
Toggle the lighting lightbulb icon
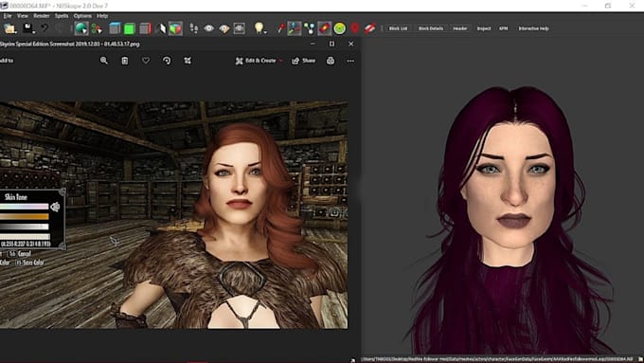[259, 27]
